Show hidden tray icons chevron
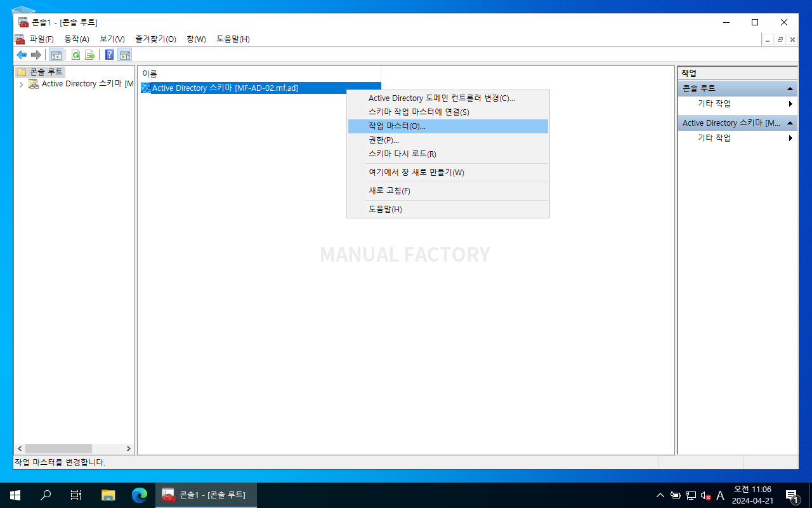812x508 pixels. pos(660,495)
